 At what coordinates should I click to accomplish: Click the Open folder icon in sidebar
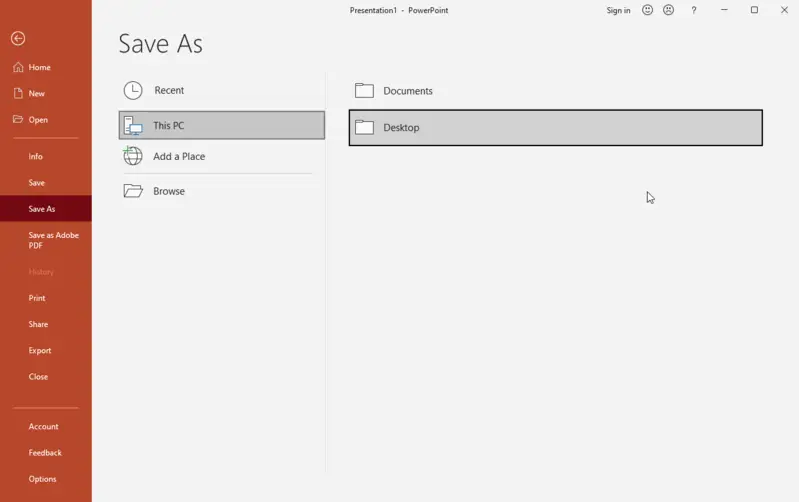click(x=18, y=119)
